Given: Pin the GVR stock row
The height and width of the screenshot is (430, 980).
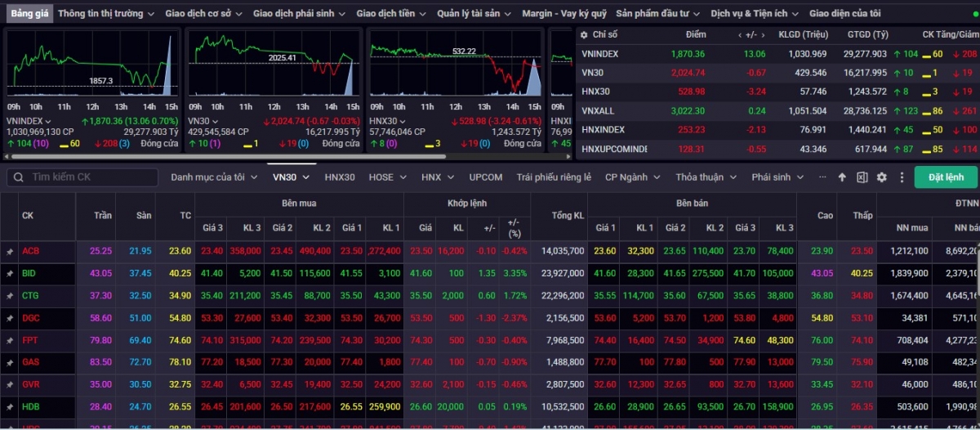Looking at the screenshot, I should click(10, 383).
